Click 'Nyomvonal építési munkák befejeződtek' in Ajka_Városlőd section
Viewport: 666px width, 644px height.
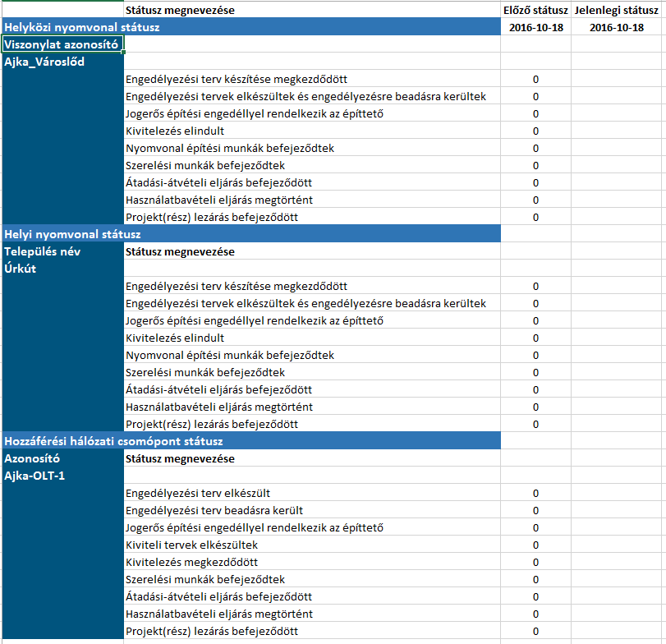[312, 148]
